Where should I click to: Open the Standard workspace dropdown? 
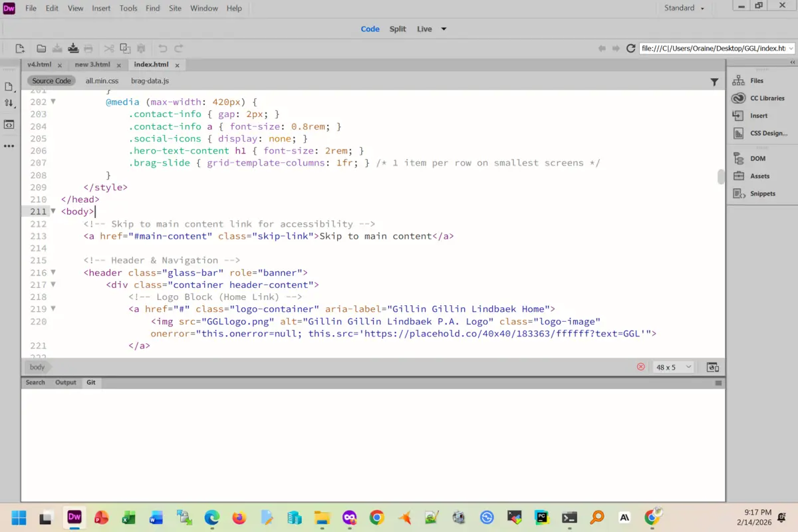coord(684,8)
